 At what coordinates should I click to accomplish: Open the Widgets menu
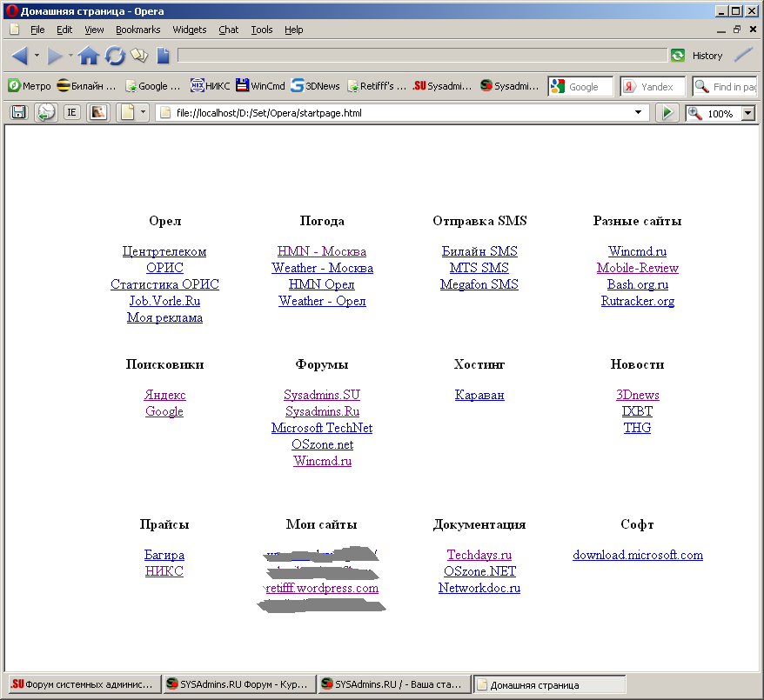[190, 30]
